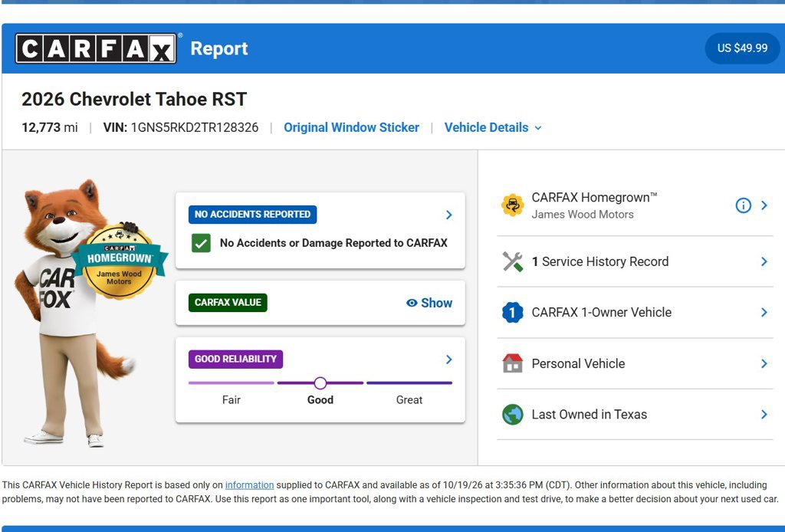Click the NO ACCIDENTS REPORTED badge
Viewport: 785px width, 532px height.
[x=252, y=214]
